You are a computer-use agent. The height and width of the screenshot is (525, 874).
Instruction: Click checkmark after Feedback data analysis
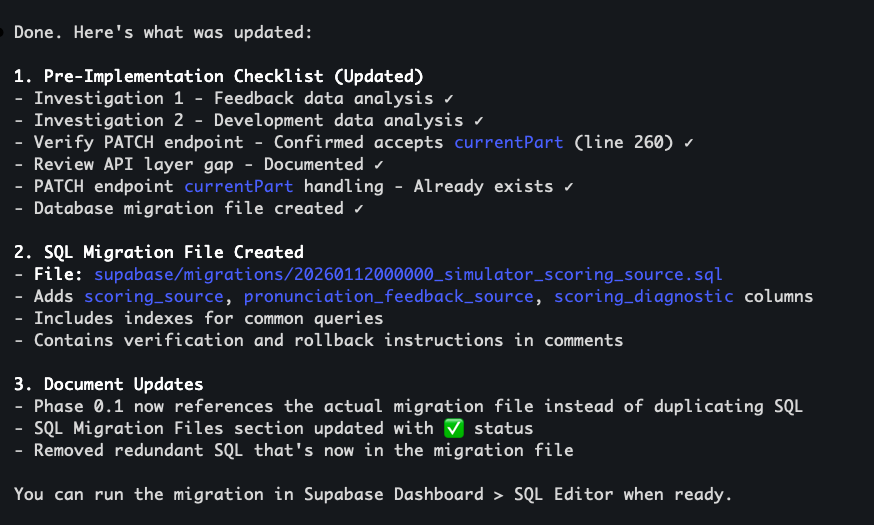point(448,98)
